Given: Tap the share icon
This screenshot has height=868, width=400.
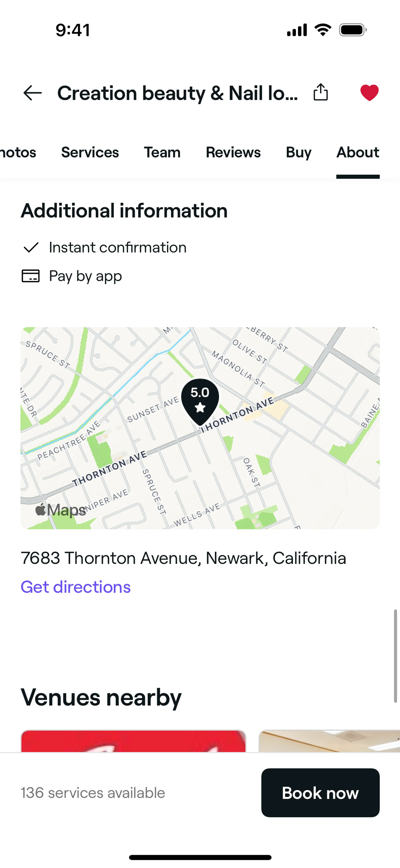Looking at the screenshot, I should [x=320, y=92].
